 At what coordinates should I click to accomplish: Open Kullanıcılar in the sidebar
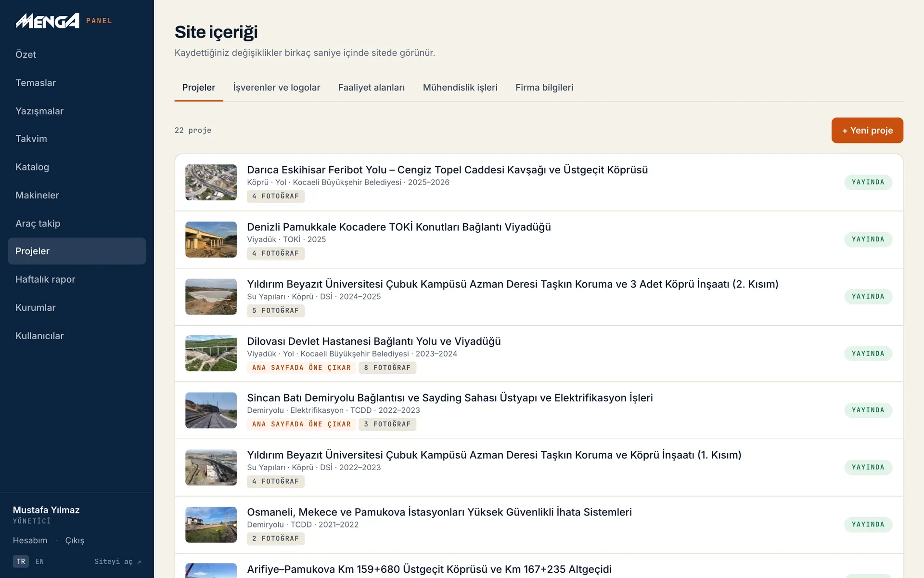coord(77,336)
